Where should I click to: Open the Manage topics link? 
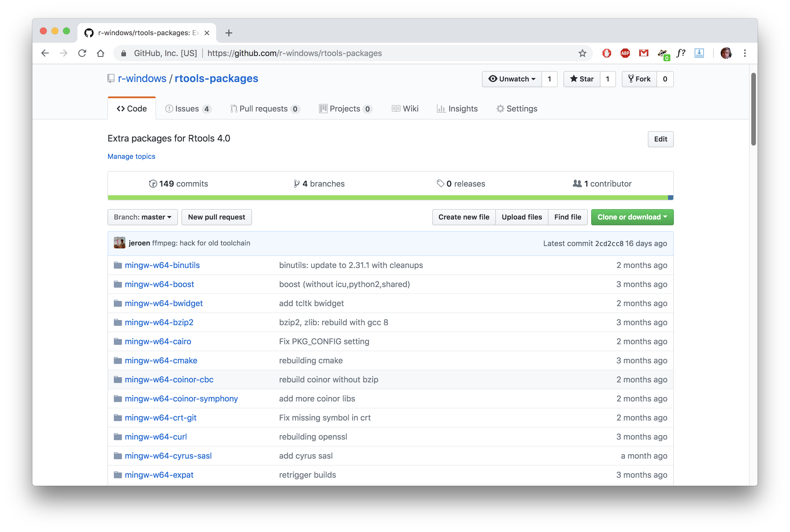(131, 156)
